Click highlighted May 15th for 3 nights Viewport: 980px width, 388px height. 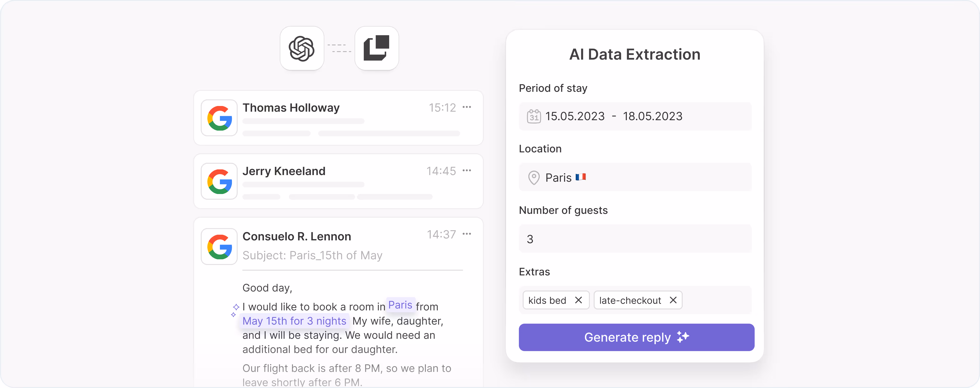pos(294,321)
